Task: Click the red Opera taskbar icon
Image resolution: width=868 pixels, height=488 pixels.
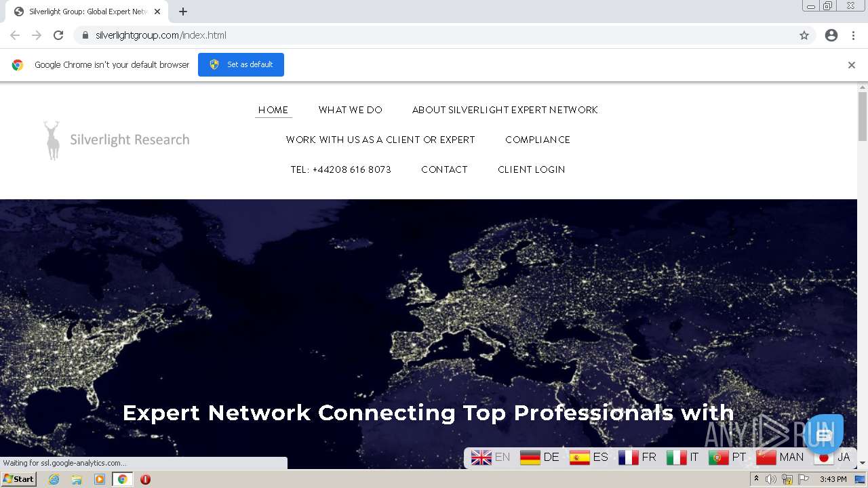Action: [x=145, y=479]
